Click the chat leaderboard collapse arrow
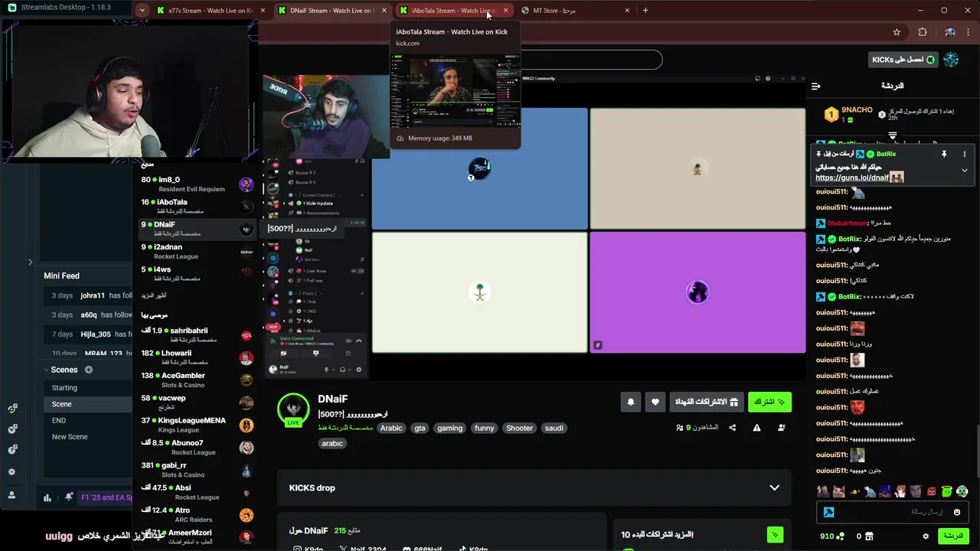Image resolution: width=980 pixels, height=551 pixels. [x=892, y=135]
